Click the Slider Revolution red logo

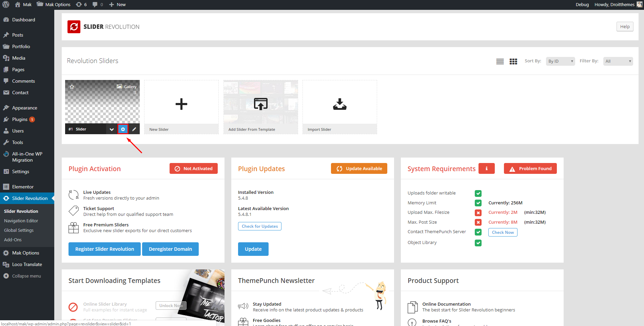(74, 27)
